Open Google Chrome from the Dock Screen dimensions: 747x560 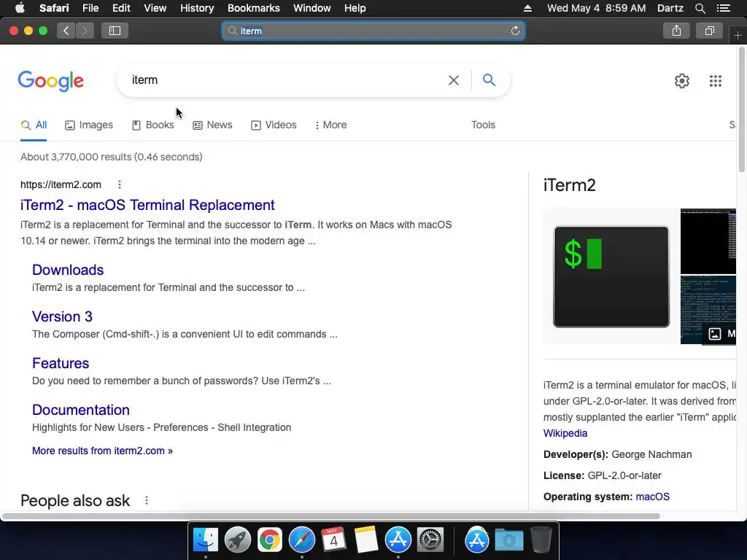click(x=270, y=540)
